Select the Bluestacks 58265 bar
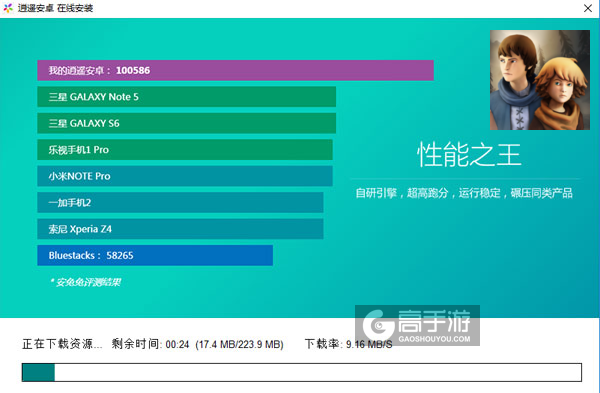Viewport: 600px width, 393px height. (155, 255)
